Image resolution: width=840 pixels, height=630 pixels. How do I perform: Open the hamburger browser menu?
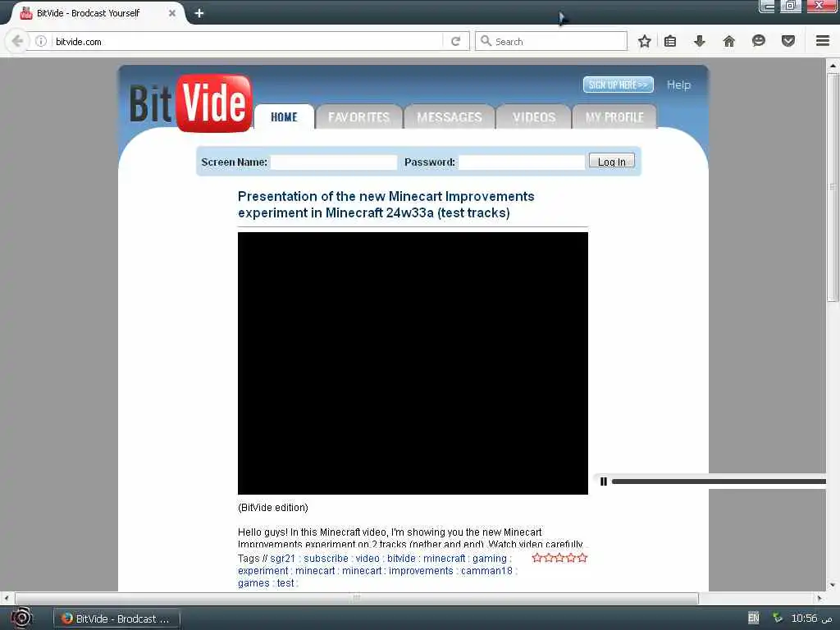822,41
